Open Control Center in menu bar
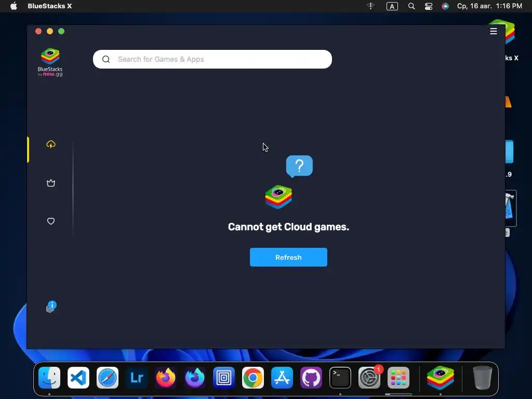Image resolution: width=532 pixels, height=399 pixels. tap(429, 6)
